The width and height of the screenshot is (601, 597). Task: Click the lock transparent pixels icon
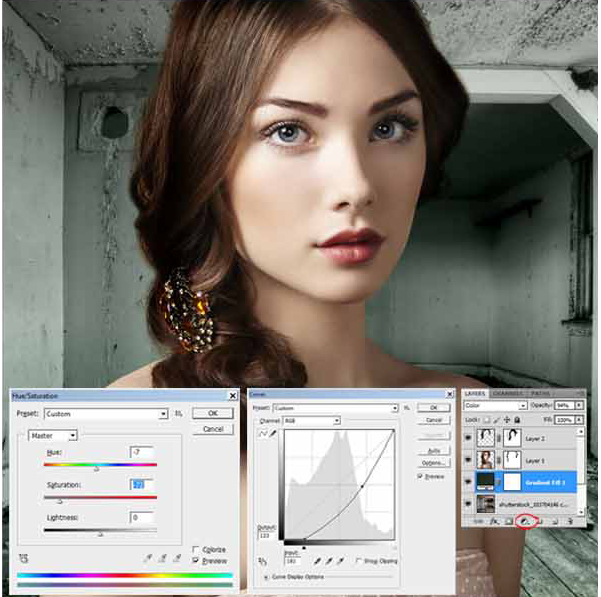(x=487, y=420)
